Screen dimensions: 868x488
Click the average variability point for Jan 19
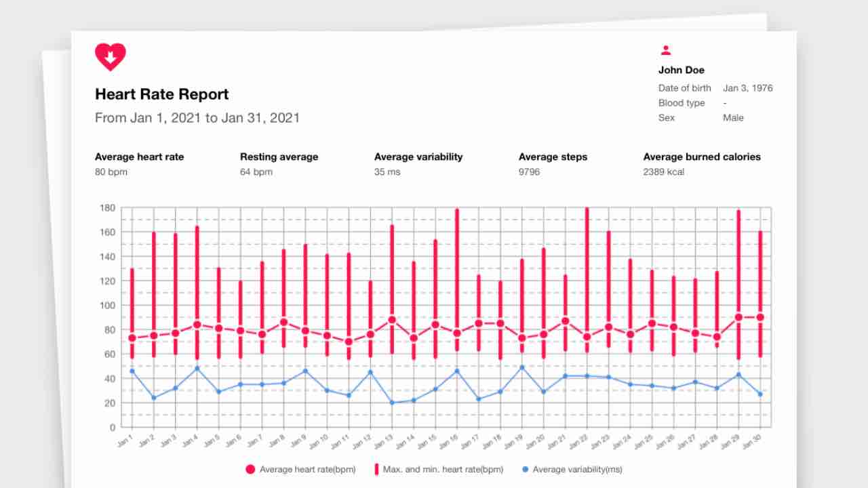coord(521,367)
